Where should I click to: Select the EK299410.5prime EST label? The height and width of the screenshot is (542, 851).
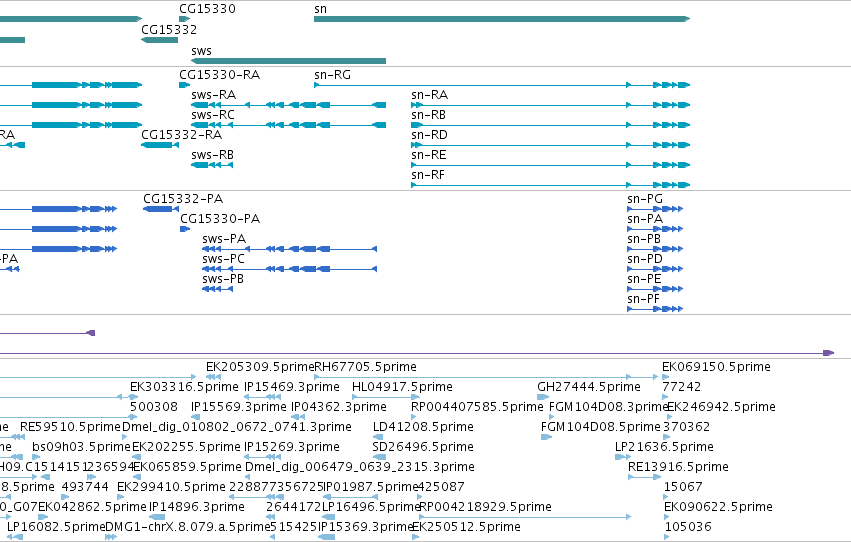(171, 488)
